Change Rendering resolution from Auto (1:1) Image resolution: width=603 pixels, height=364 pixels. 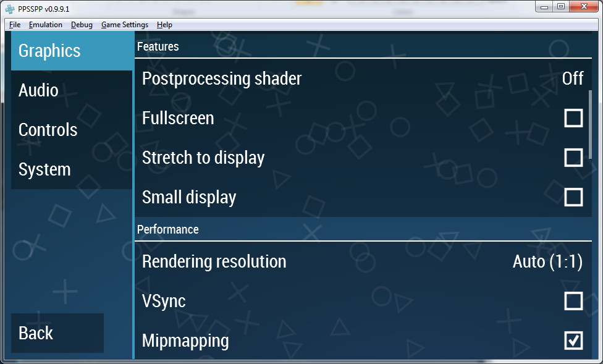[362, 261]
